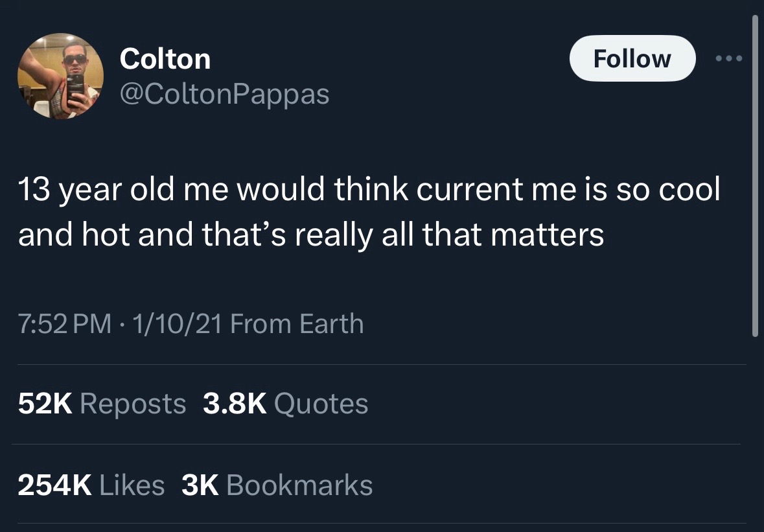
Task: Open the Colton display name profile link
Action: [x=165, y=59]
